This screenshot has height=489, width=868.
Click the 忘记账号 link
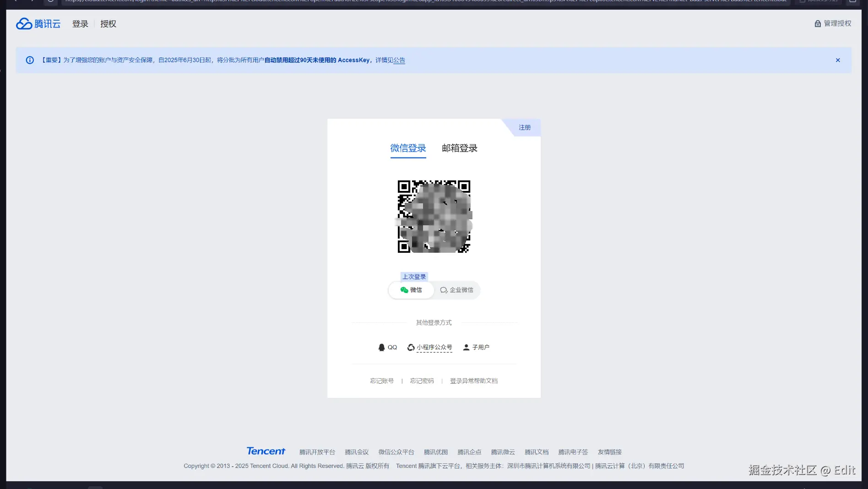pos(382,380)
